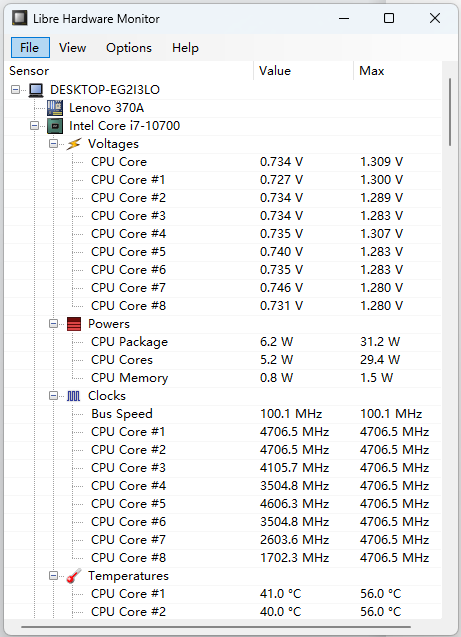
Task: Collapse the DESKTOP-EG2I3LO tree node
Action: pyautogui.click(x=15, y=90)
